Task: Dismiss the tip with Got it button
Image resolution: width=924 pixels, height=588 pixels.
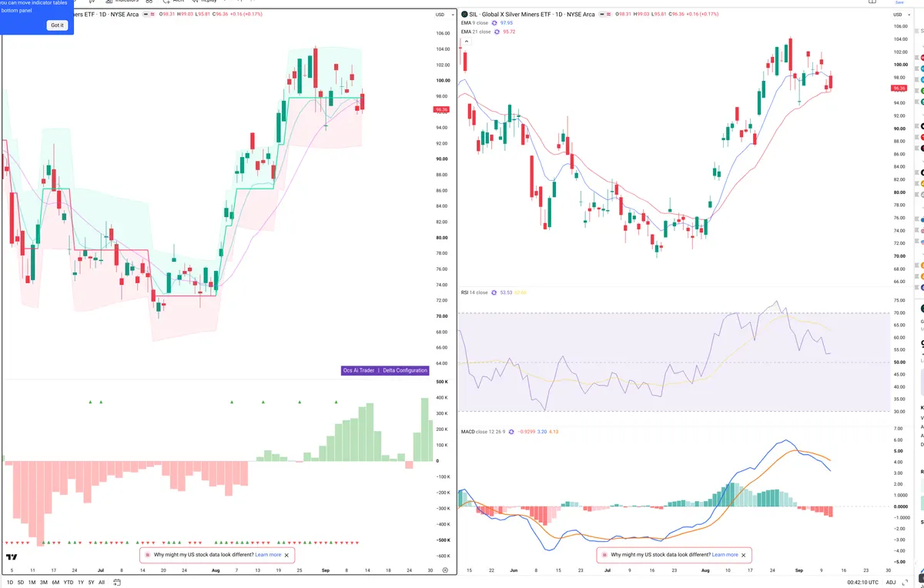Action: pos(58,25)
